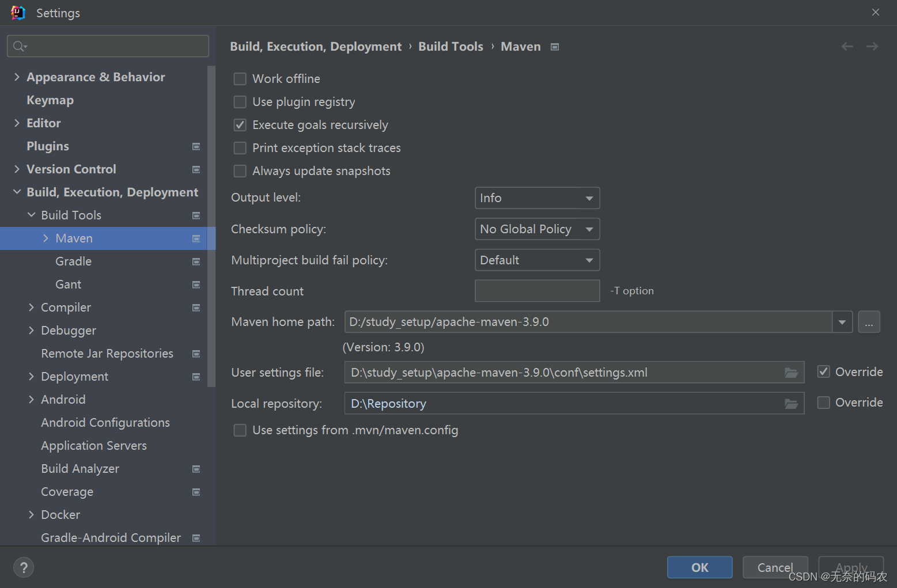Focus the User settings file path field
The height and width of the screenshot is (588, 897).
click(x=574, y=373)
